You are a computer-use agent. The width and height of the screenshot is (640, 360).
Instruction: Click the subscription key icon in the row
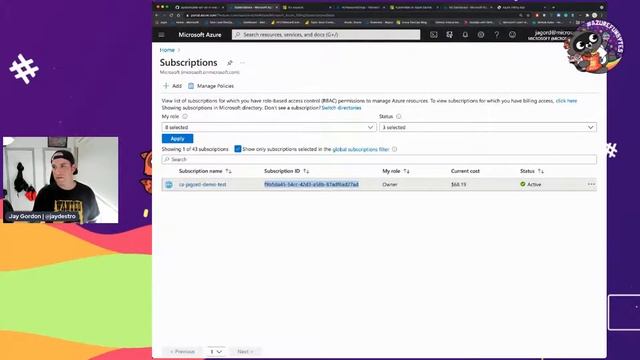(169, 184)
